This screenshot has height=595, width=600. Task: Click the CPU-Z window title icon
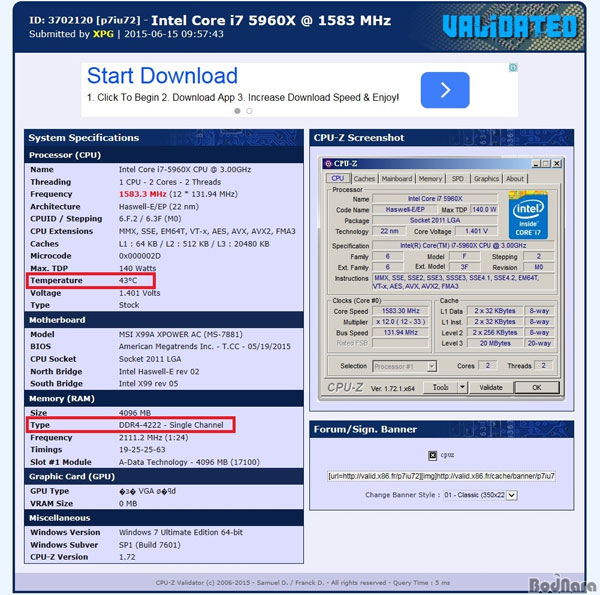328,164
